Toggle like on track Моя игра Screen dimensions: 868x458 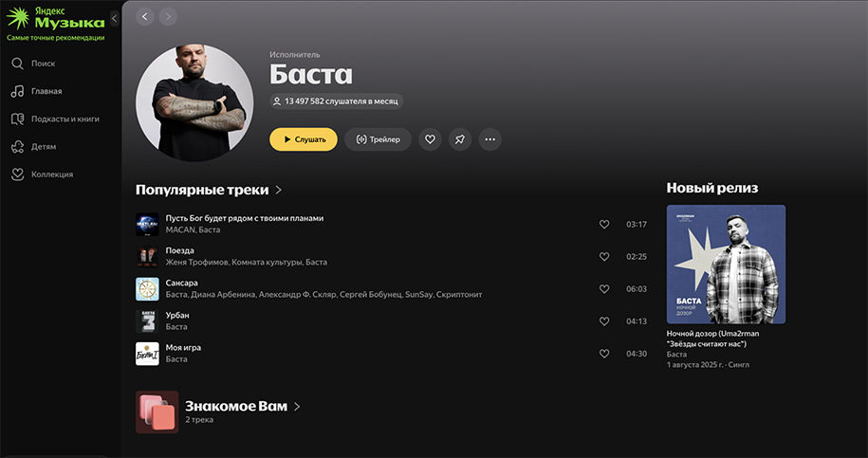[x=604, y=354]
